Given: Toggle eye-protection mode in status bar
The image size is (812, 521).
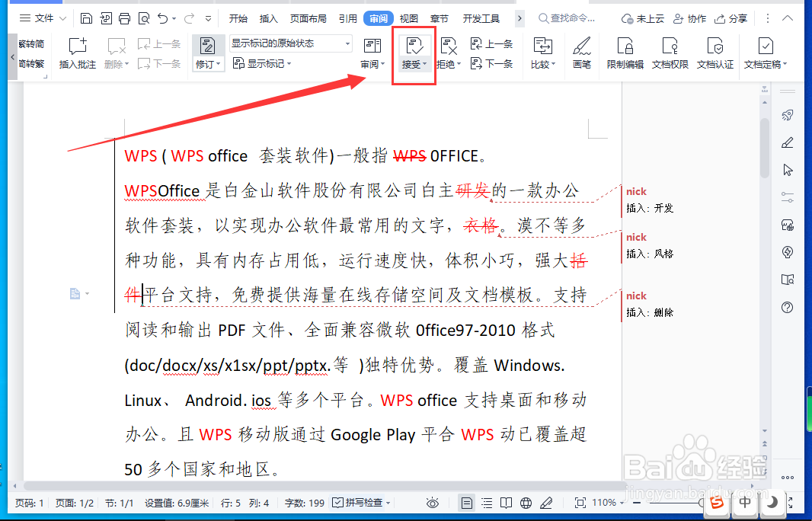Looking at the screenshot, I should click(433, 503).
